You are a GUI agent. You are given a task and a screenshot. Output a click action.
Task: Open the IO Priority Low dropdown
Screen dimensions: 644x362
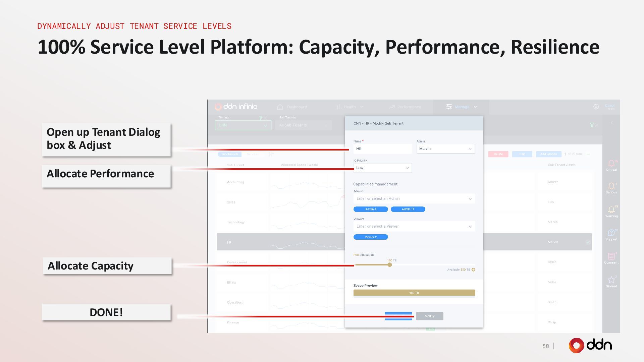[x=382, y=168]
